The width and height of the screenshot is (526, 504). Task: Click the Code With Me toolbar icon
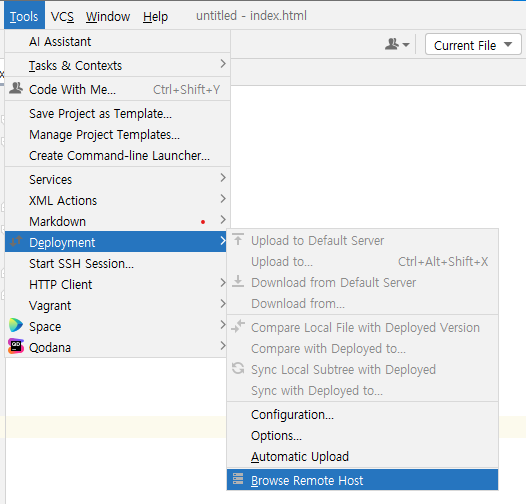click(x=397, y=44)
